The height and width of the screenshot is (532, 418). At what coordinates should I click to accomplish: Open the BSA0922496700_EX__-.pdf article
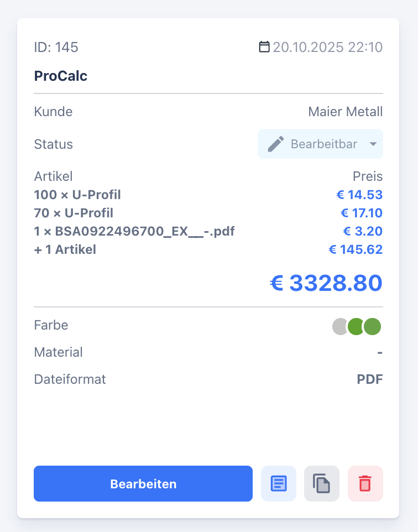point(134,231)
